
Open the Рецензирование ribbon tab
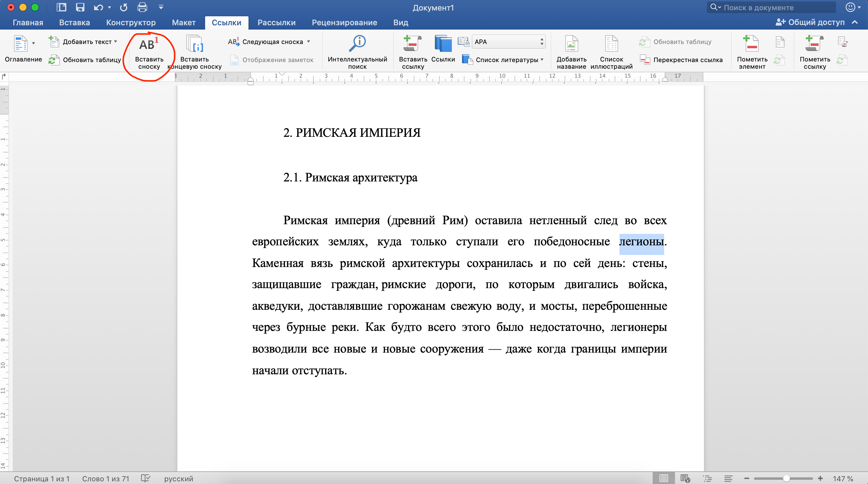click(344, 23)
